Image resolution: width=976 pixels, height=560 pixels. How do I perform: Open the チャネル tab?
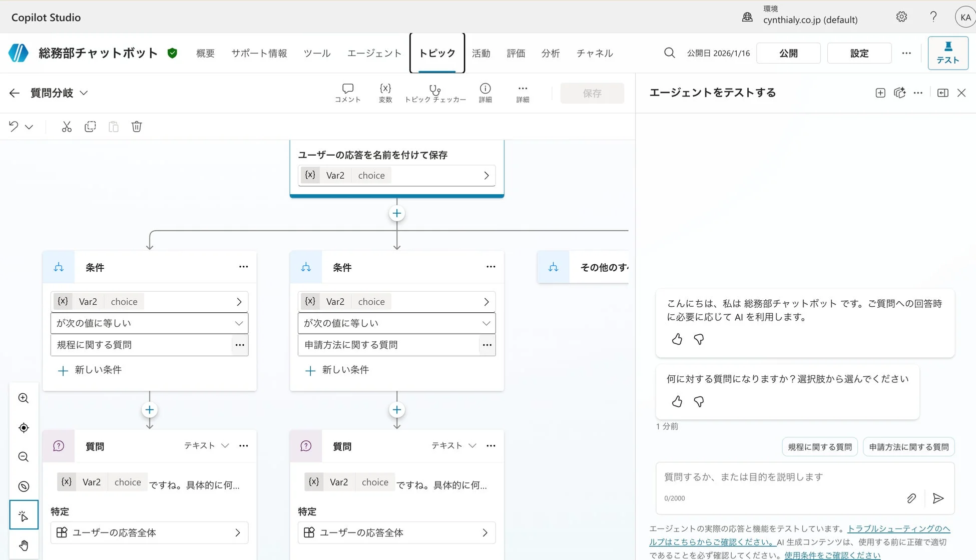pyautogui.click(x=594, y=53)
